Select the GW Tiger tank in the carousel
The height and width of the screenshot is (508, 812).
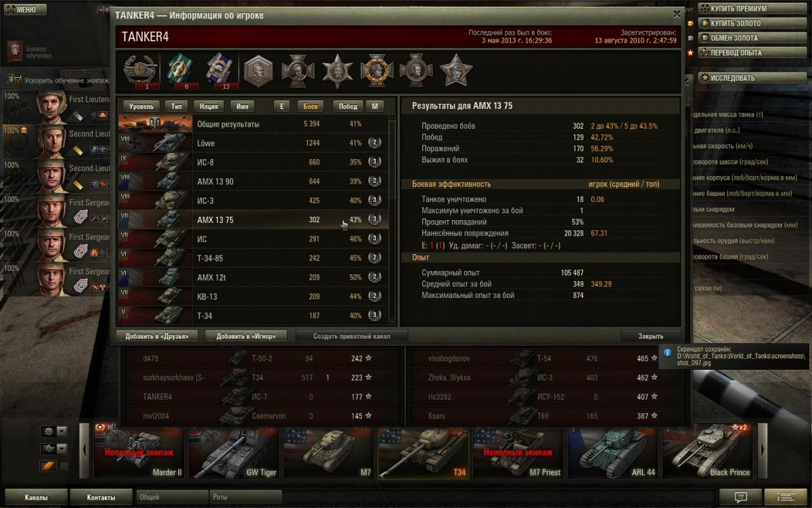pos(233,452)
